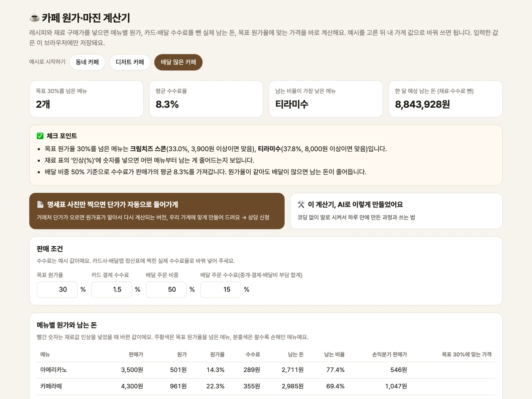Click the 크림치즈 스콘 text in checkpoint
The width and height of the screenshot is (532, 399).
[x=148, y=149]
